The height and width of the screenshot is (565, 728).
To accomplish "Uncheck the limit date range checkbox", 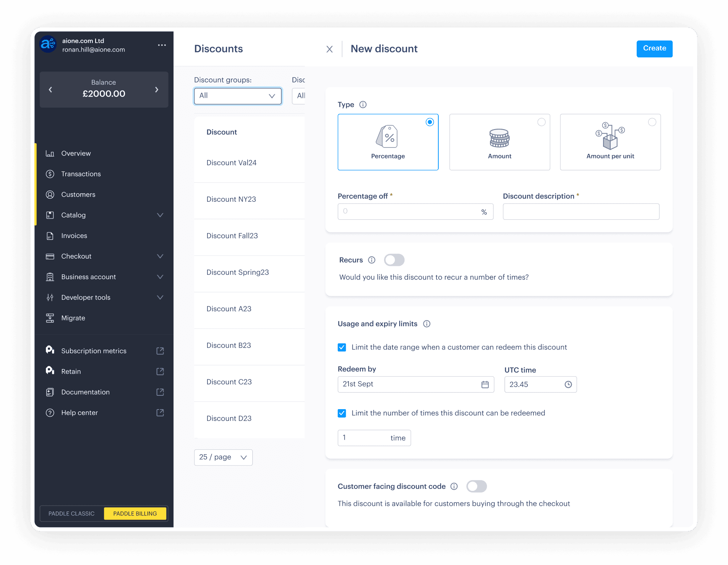I will pos(342,347).
